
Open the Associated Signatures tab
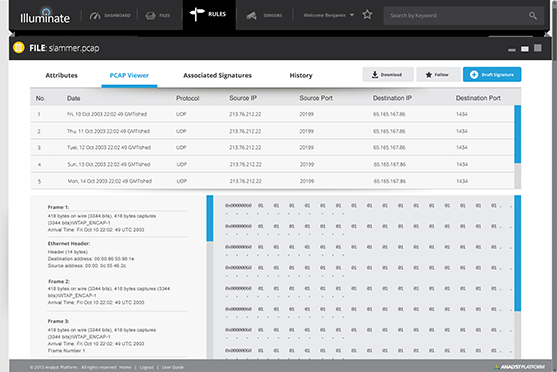click(x=217, y=75)
